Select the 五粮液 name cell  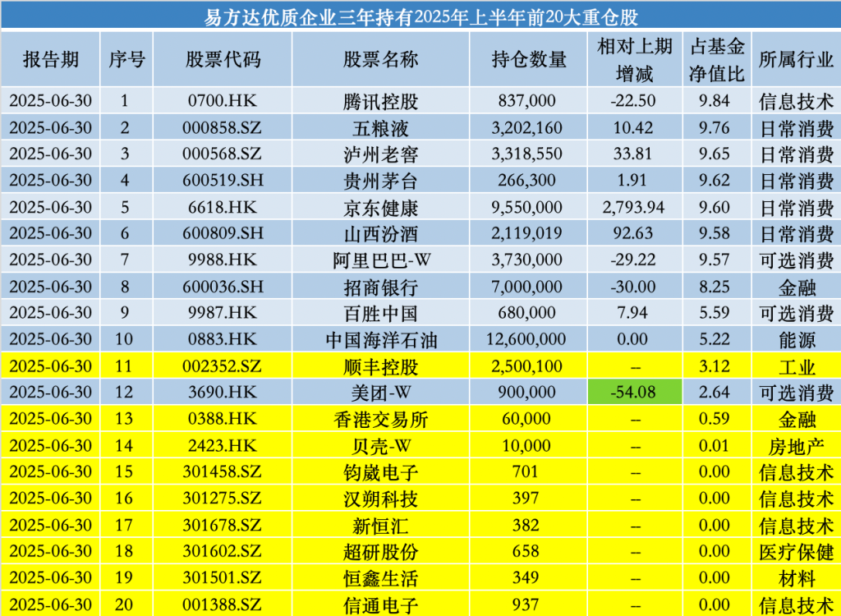[381, 127]
